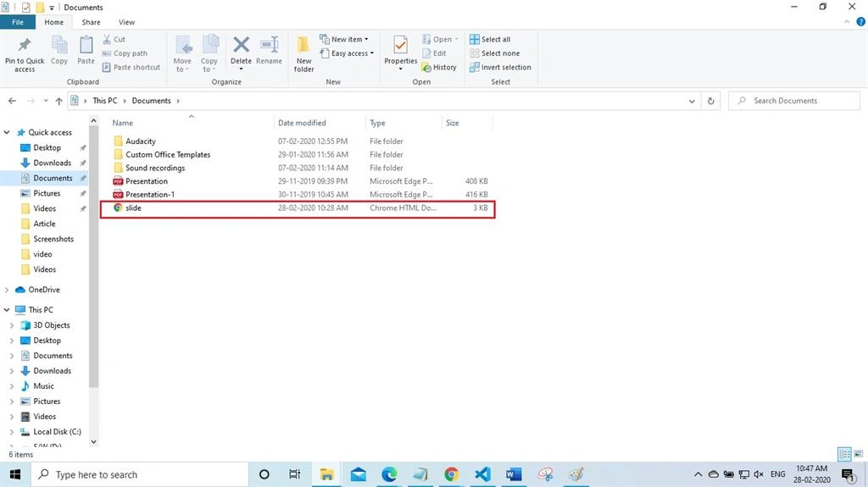Screen dimensions: 868x487
Task: Expand the OneDrive tree node
Action: 7,290
